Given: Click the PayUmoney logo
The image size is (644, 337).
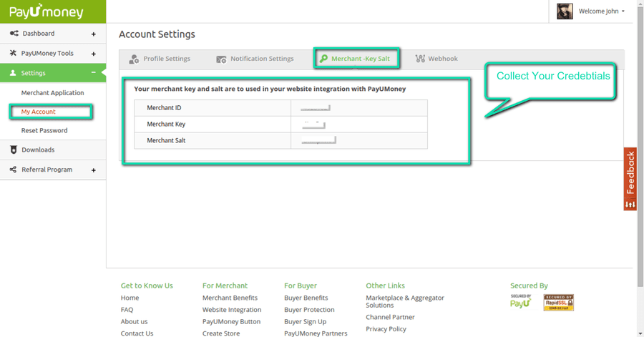Looking at the screenshot, I should point(46,12).
